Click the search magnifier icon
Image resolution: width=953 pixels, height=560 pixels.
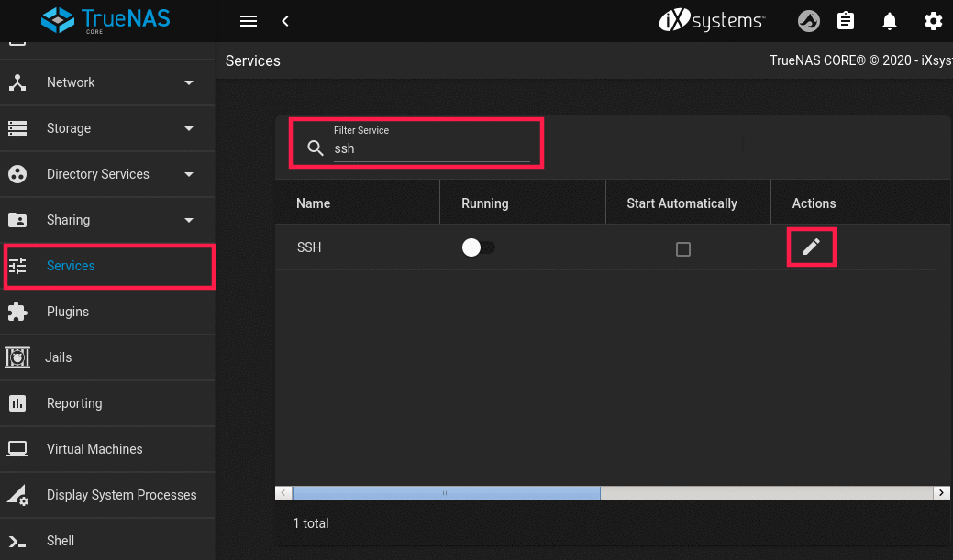click(316, 148)
